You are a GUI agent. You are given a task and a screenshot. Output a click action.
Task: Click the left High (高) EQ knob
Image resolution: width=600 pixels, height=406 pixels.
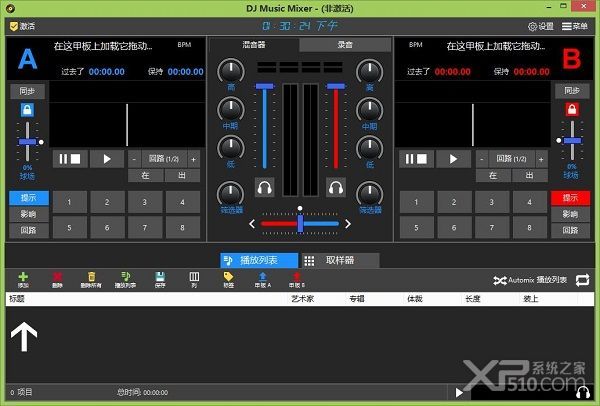point(231,71)
